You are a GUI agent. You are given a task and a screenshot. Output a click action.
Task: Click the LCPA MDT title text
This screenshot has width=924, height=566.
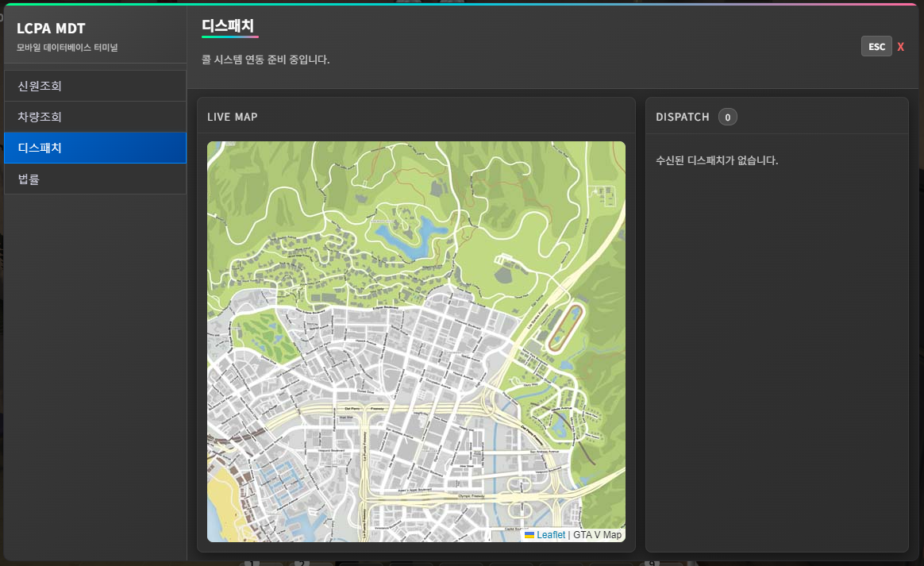[x=51, y=29]
